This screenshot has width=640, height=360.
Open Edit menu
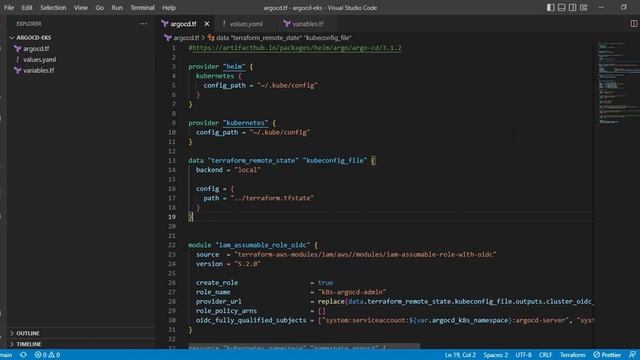[27, 7]
